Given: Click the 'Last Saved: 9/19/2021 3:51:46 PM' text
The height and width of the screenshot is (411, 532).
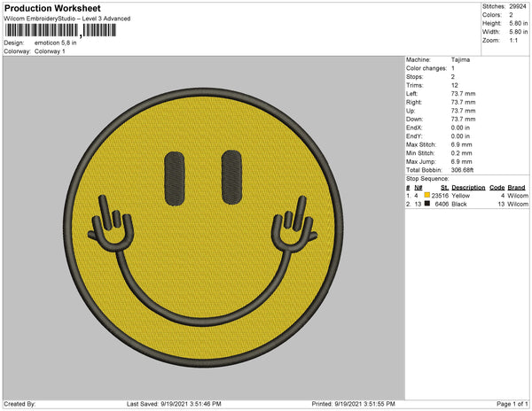Looking at the screenshot, I should (x=174, y=404).
